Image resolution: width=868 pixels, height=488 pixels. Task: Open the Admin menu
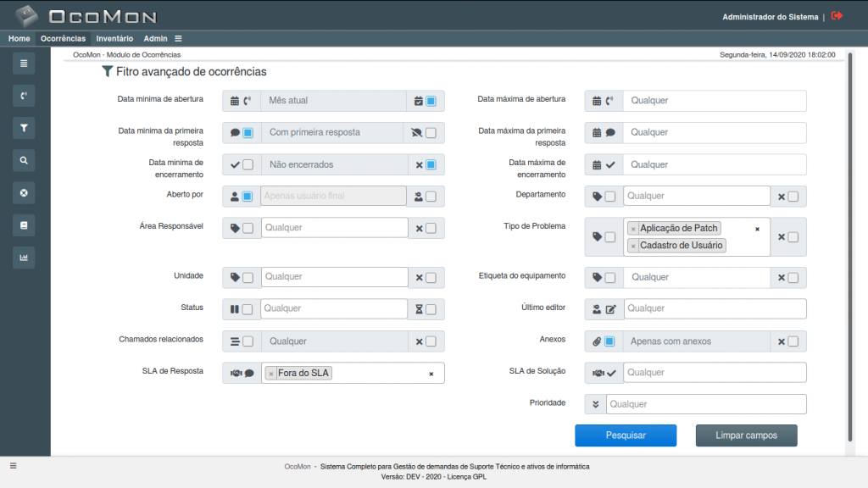[155, 39]
